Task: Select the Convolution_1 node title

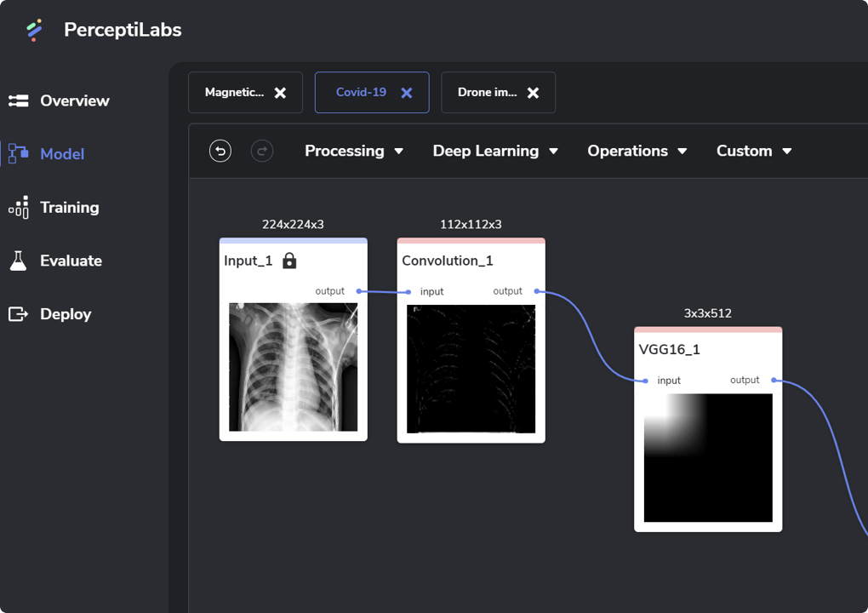Action: pyautogui.click(x=448, y=261)
